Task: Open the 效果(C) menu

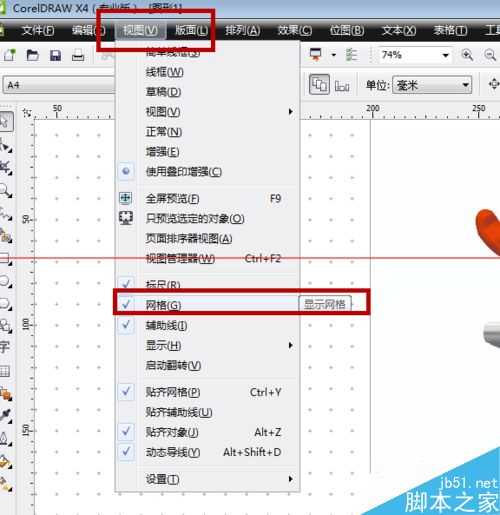Action: tap(295, 31)
